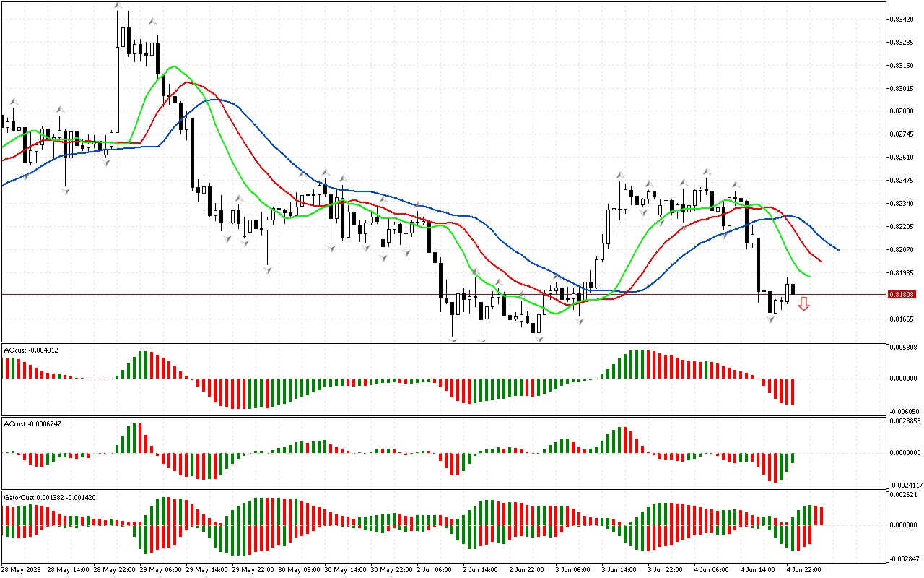The height and width of the screenshot is (578, 924).
Task: Click the red down-arrow sell signal
Action: [x=803, y=304]
